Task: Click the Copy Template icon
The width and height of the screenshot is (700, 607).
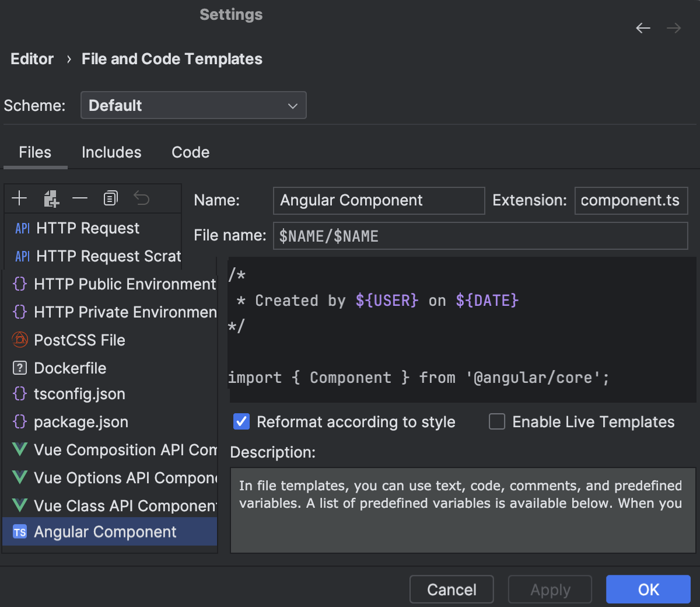Action: coord(110,198)
